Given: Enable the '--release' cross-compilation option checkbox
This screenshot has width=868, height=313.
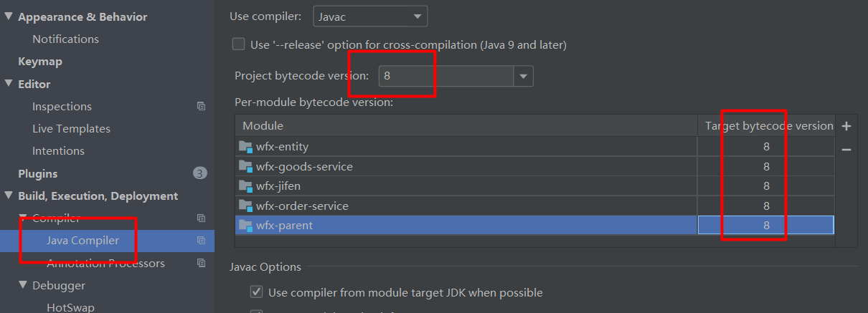Looking at the screenshot, I should click(238, 44).
